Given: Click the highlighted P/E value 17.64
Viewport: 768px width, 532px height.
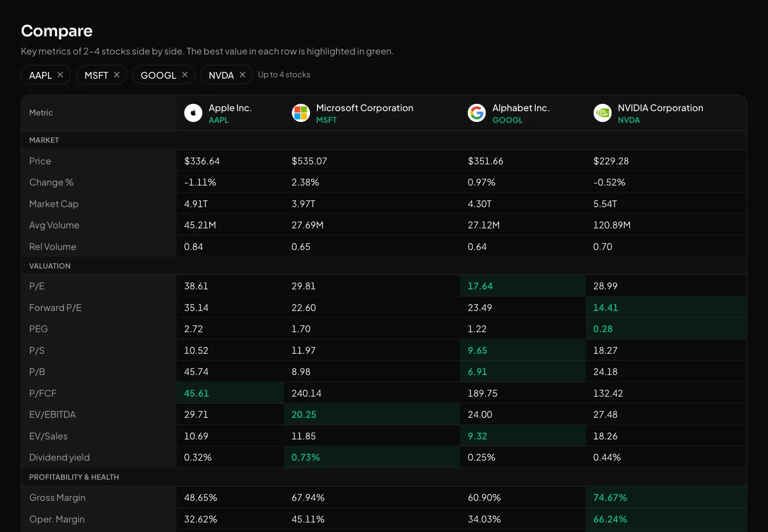Looking at the screenshot, I should (x=480, y=286).
